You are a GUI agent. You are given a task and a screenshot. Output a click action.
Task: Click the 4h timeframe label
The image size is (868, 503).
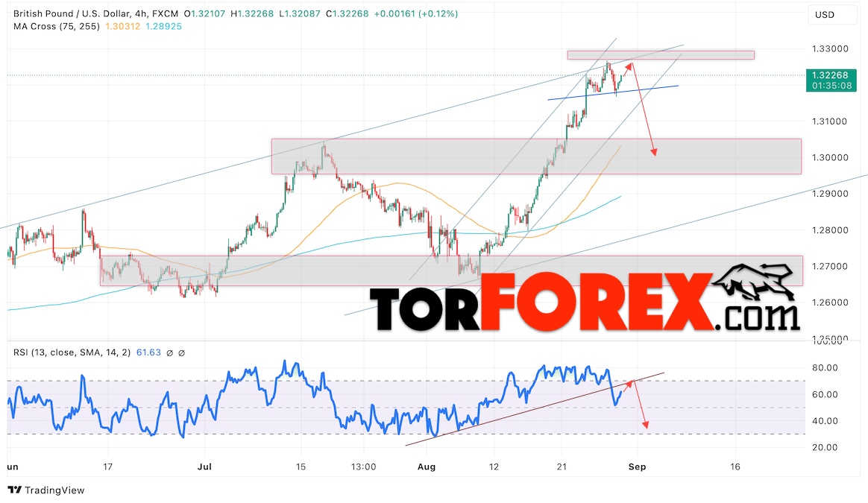pyautogui.click(x=141, y=13)
